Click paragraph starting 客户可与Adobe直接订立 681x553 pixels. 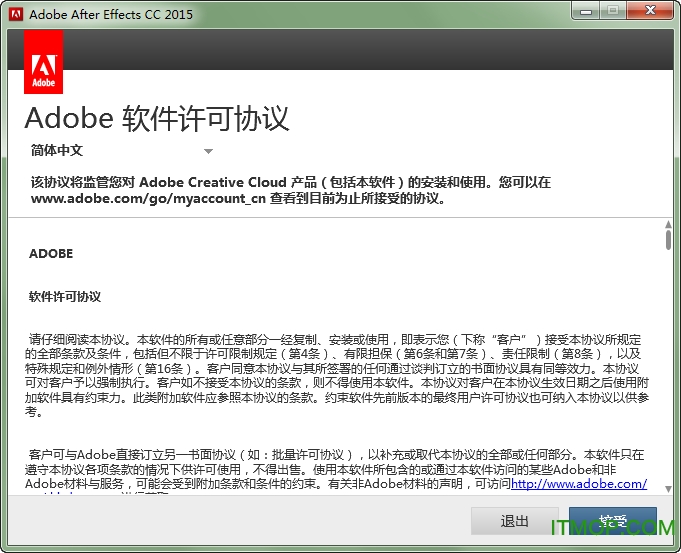[x=336, y=471]
